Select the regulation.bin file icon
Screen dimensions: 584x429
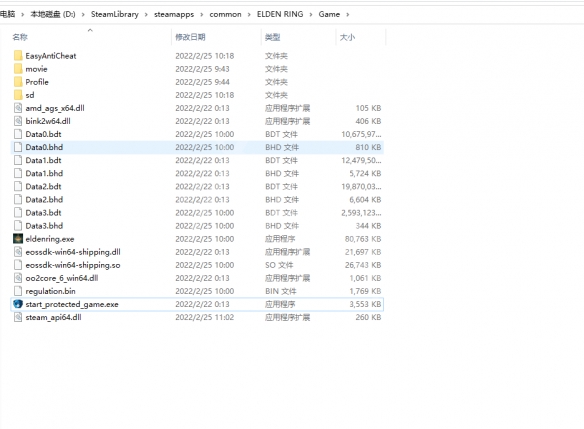pyautogui.click(x=18, y=291)
